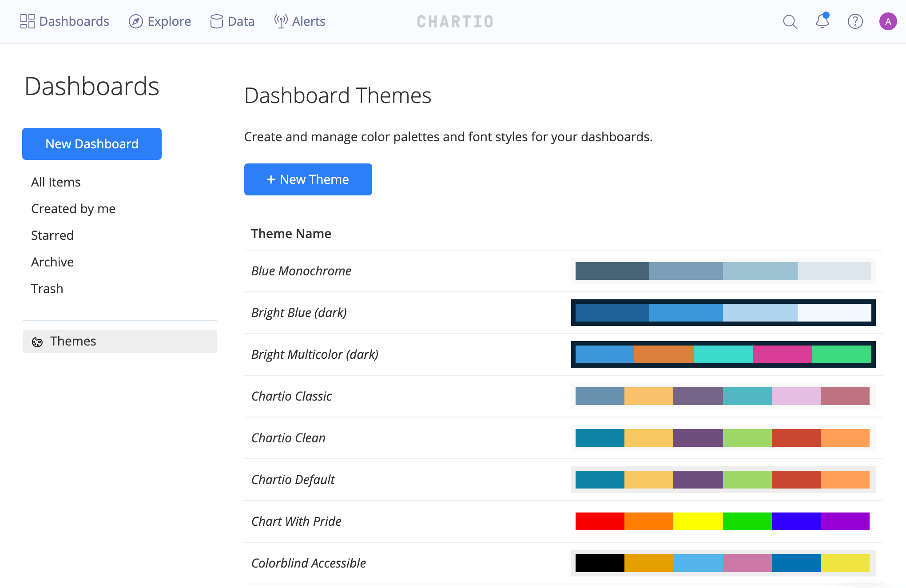The image size is (906, 588).
Task: Click the Alerts broadcast icon
Action: [x=280, y=21]
